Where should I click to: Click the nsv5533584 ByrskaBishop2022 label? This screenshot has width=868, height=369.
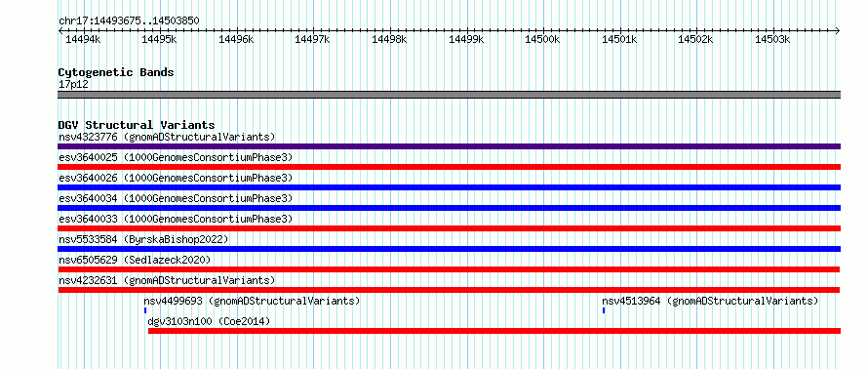coord(143,239)
